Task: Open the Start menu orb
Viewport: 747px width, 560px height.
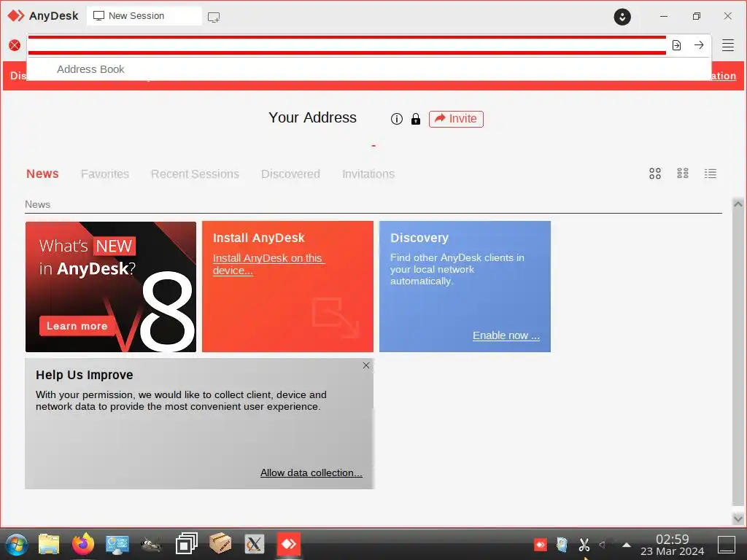Action: pos(17,544)
